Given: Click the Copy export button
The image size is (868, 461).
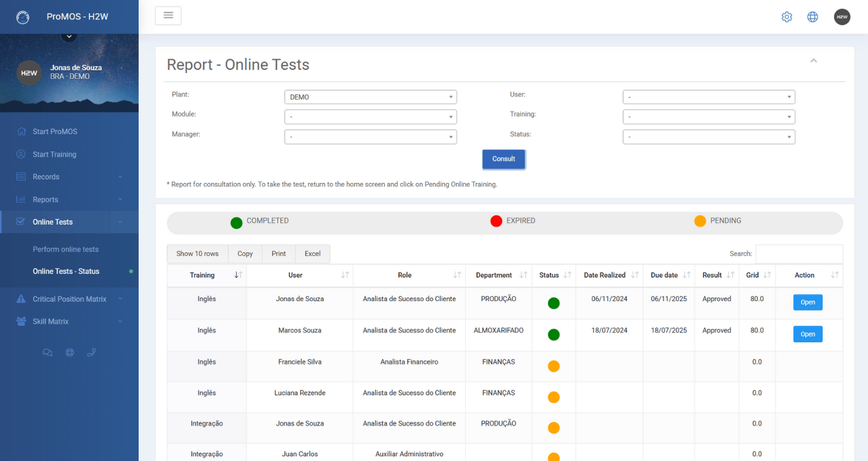Looking at the screenshot, I should coord(245,254).
